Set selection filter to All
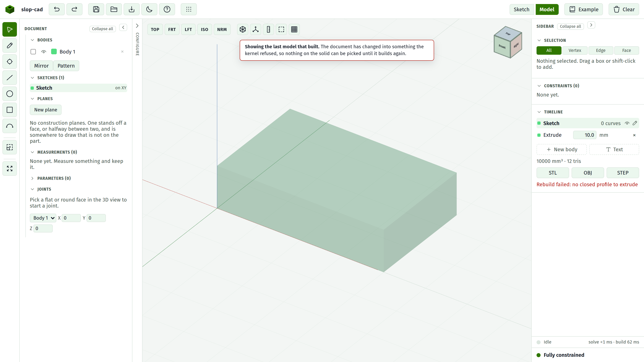644x362 pixels. tap(549, 50)
